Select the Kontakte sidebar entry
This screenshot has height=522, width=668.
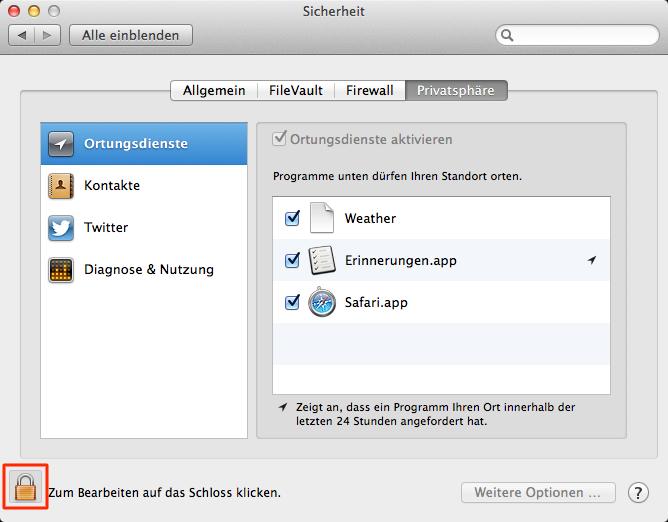[144, 186]
